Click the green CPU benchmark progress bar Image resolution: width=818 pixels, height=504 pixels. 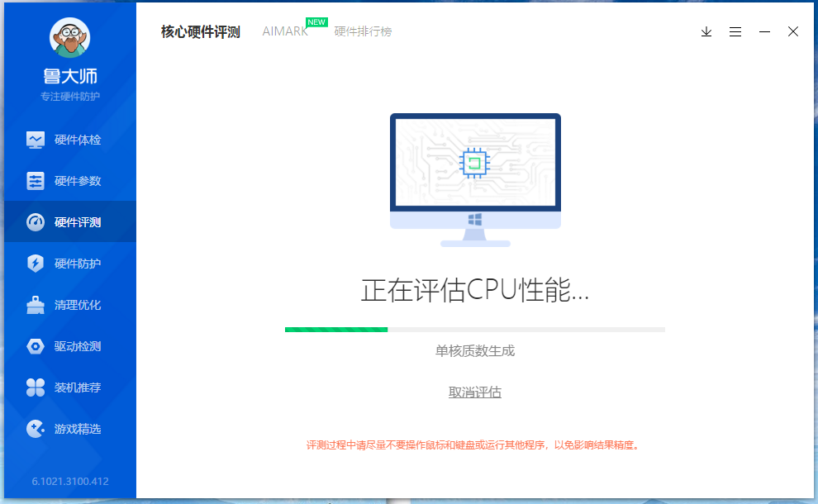(335, 329)
